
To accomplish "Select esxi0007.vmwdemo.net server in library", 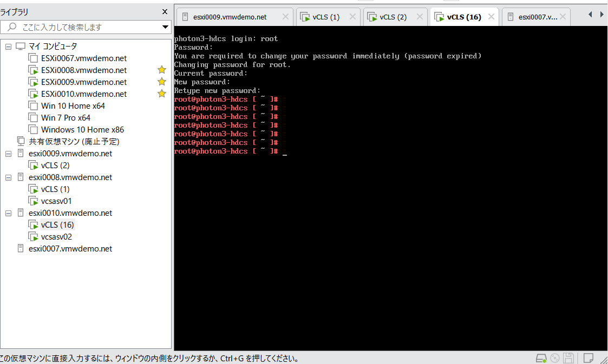I will pos(70,249).
